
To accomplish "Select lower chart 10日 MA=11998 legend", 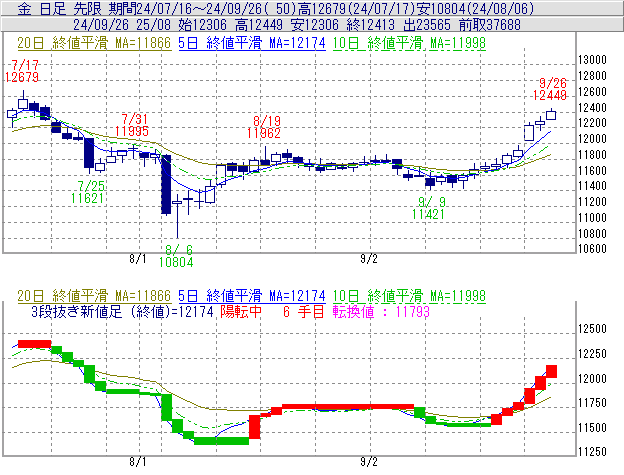I will tap(409, 296).
